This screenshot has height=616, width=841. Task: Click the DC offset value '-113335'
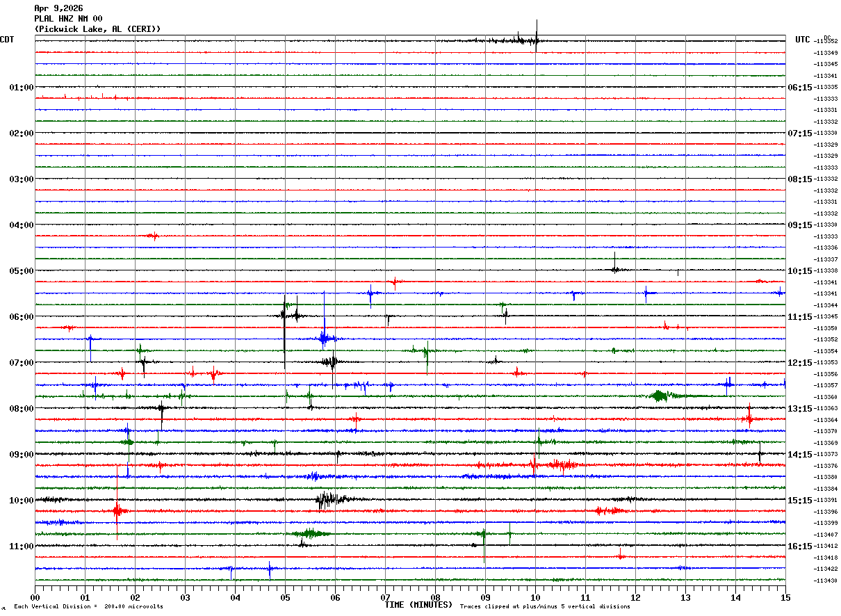[x=826, y=88]
